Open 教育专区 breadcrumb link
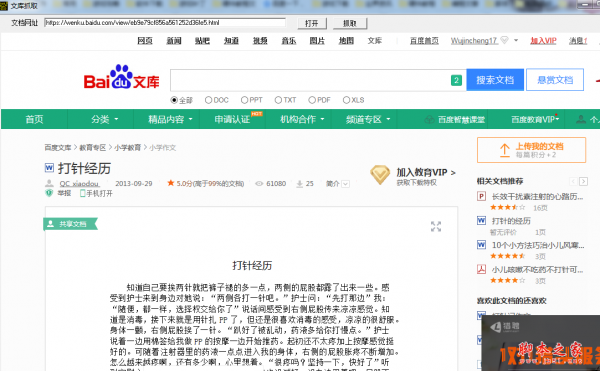 pyautogui.click(x=93, y=148)
